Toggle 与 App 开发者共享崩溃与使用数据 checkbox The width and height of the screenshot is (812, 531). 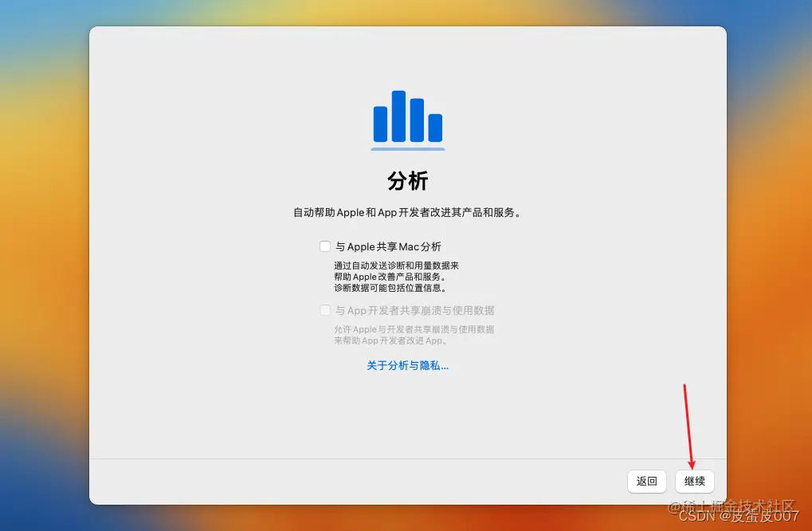(325, 310)
